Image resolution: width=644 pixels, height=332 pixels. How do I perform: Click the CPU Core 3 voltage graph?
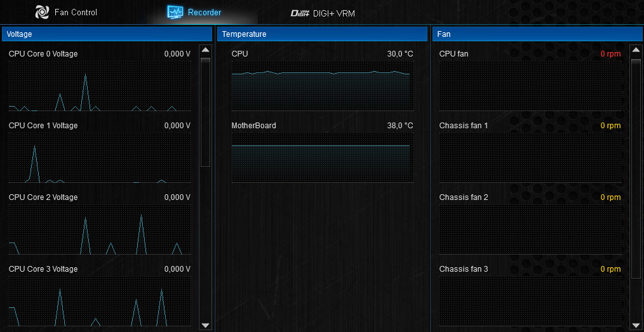(x=99, y=302)
